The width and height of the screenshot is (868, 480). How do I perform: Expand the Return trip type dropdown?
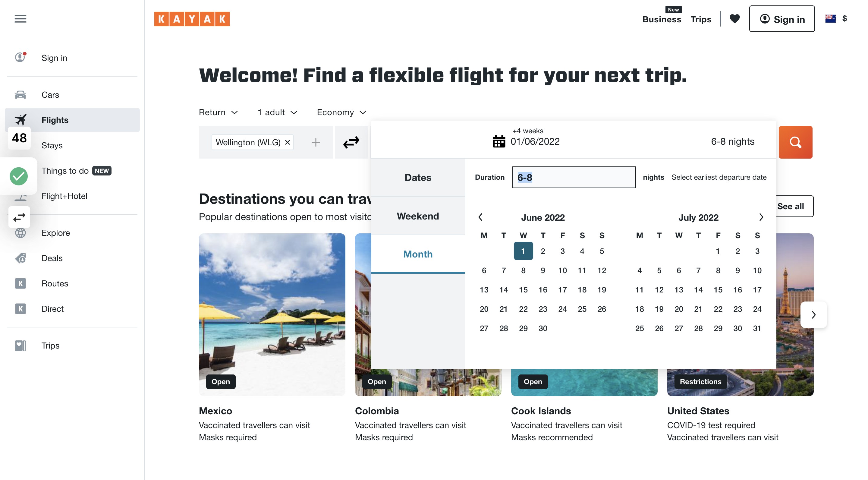tap(218, 112)
